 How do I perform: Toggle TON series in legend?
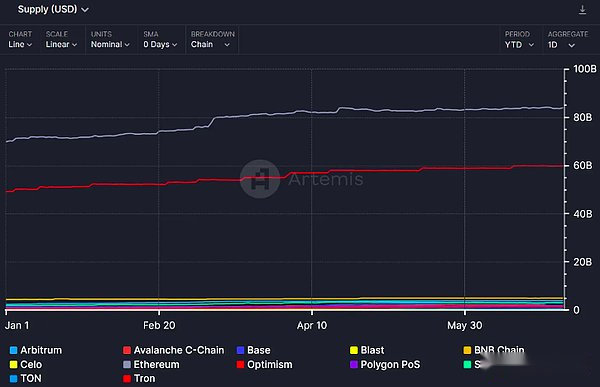[26, 379]
